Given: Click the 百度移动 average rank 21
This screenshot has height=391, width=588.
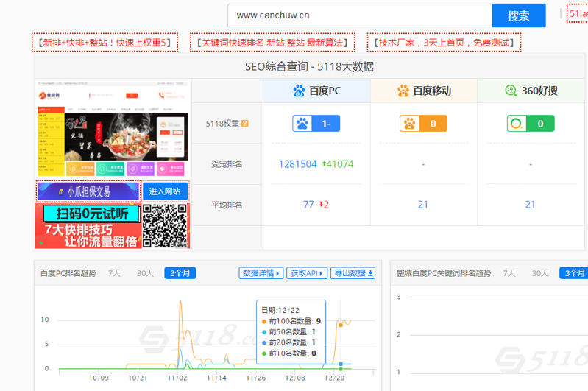Looking at the screenshot, I should coord(423,205).
